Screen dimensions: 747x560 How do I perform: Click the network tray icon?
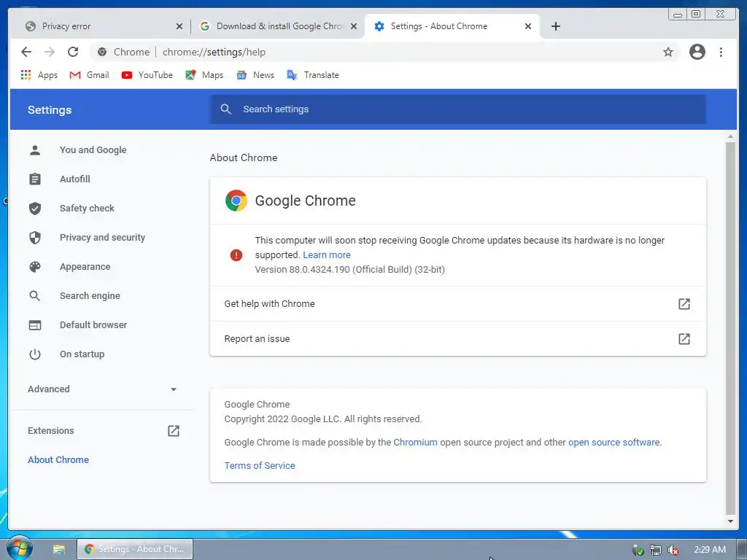656,550
